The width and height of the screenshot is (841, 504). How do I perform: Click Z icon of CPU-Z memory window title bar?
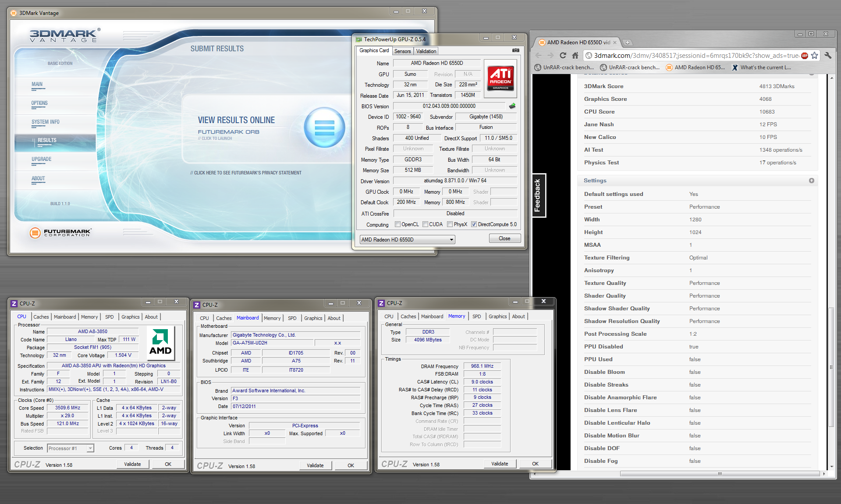[381, 303]
